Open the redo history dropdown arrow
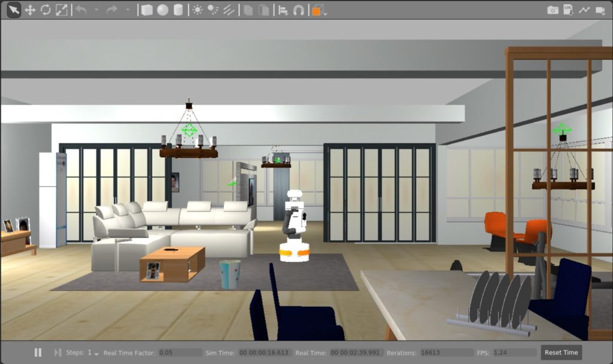Image resolution: width=613 pixels, height=364 pixels. pos(128,10)
